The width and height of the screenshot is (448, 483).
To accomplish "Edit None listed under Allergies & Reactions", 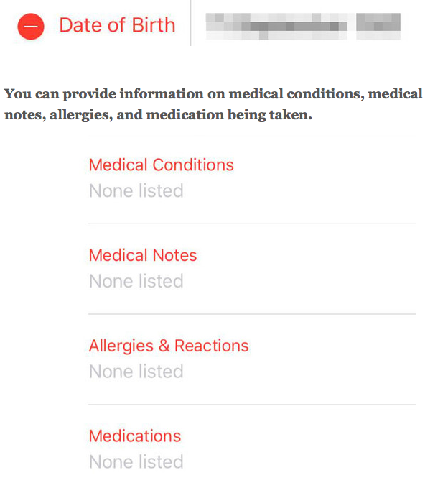I will pos(136,371).
